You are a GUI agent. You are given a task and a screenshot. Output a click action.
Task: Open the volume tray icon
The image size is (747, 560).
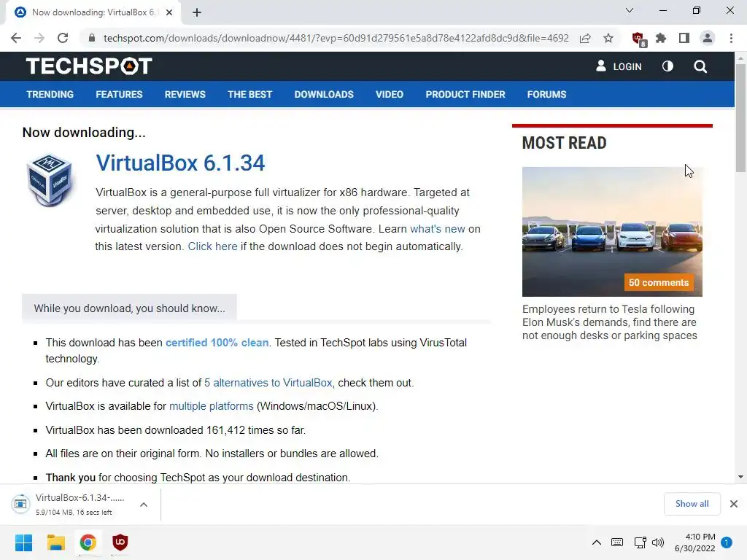658,542
